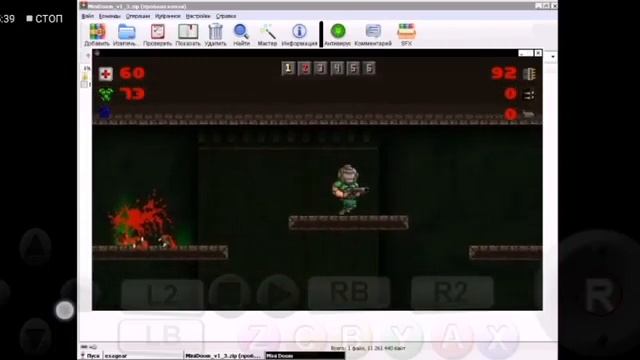Open the Операции menu

[138, 16]
